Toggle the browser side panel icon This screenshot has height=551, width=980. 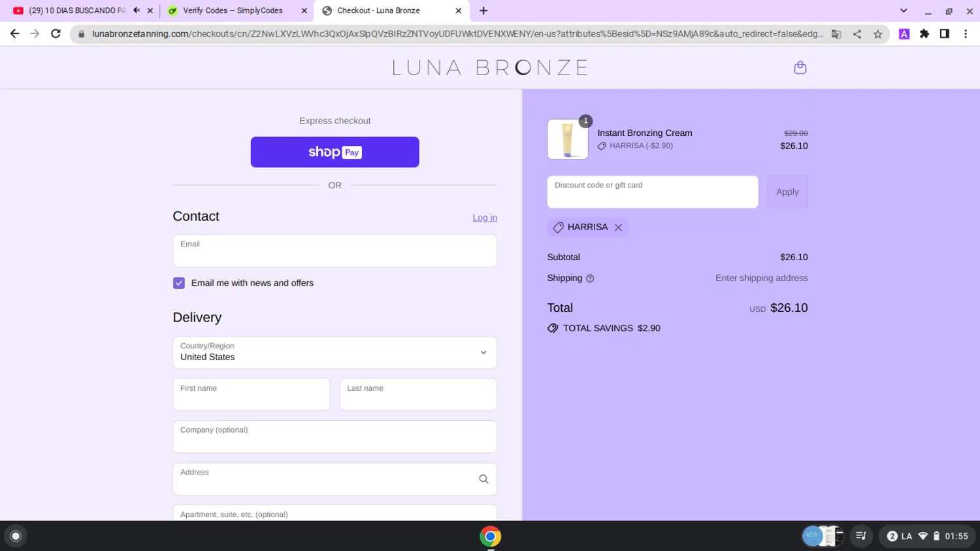coord(945,34)
